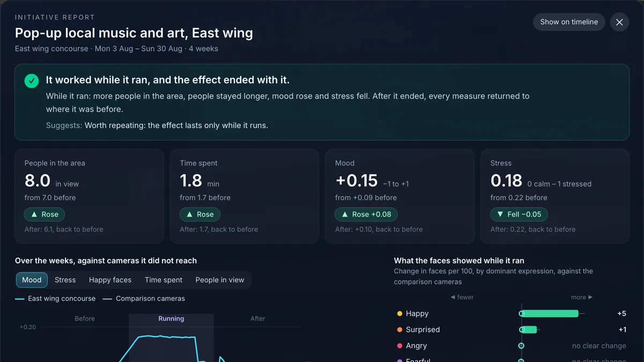Select the Mood chart tab
Viewport: 644px width, 362px height.
pos(32,280)
